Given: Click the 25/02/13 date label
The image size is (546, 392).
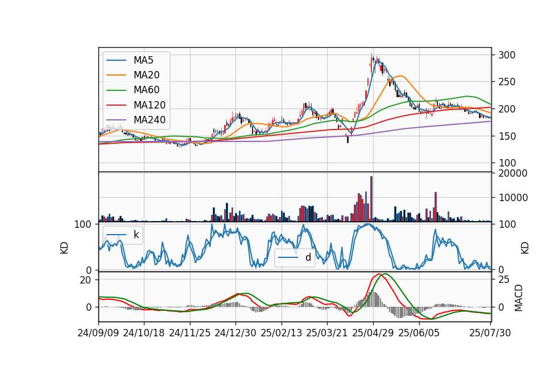Looking at the screenshot, I should (282, 333).
